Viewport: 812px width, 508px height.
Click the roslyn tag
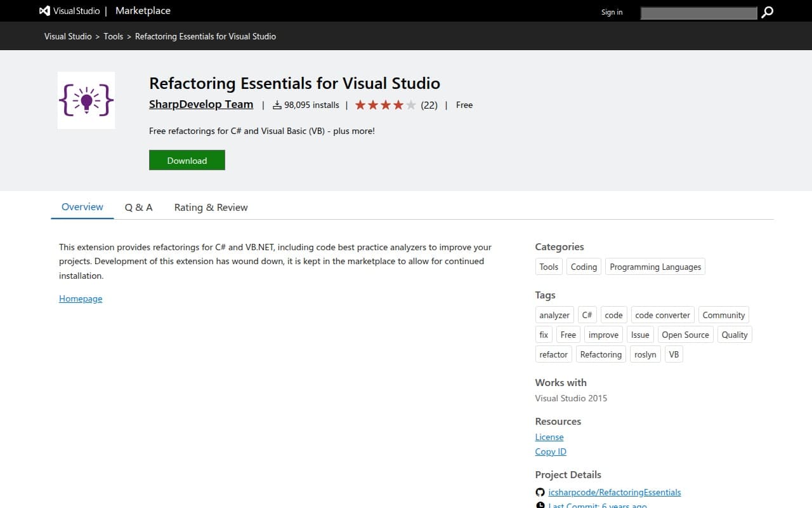[x=645, y=354]
